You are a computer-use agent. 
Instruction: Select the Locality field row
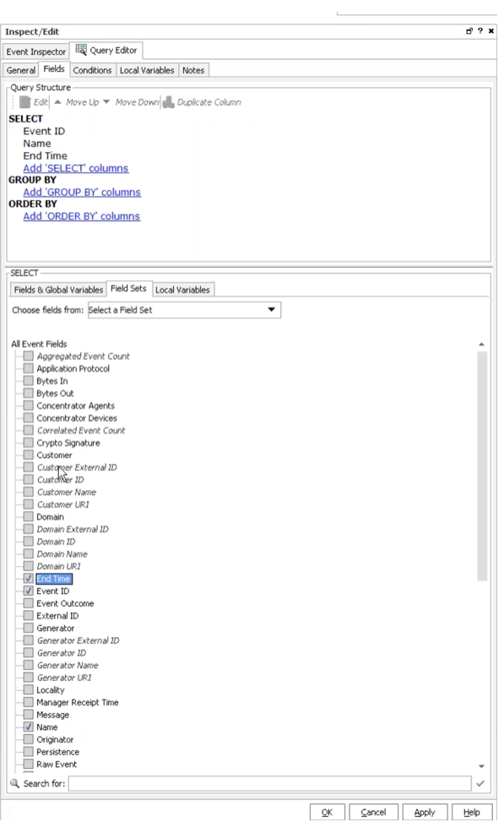51,689
